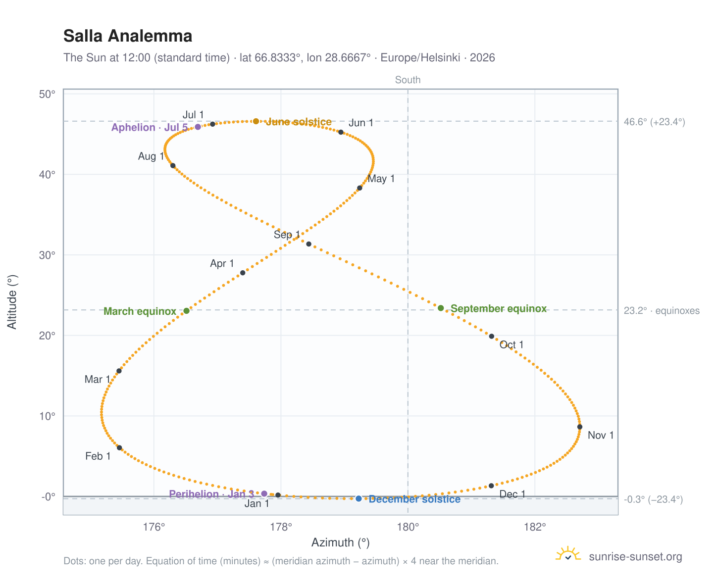Select the May 1 data point
The width and height of the screenshot is (717, 588).
(x=359, y=188)
